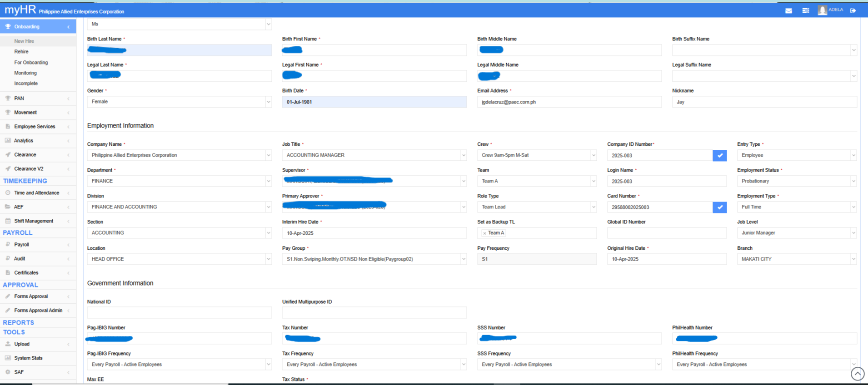Click the Audit icon in the sidebar

(x=8, y=258)
